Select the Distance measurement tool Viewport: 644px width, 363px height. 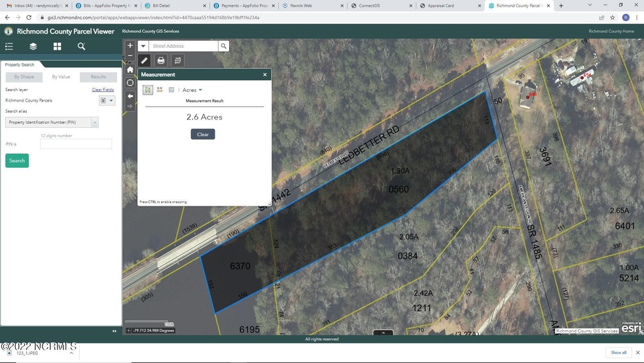160,90
